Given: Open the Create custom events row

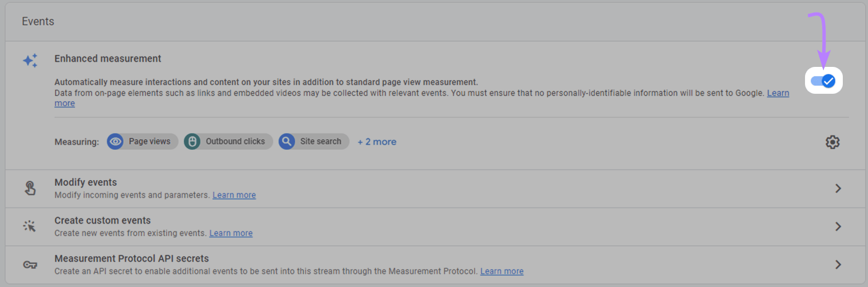Looking at the screenshot, I should [x=102, y=221].
